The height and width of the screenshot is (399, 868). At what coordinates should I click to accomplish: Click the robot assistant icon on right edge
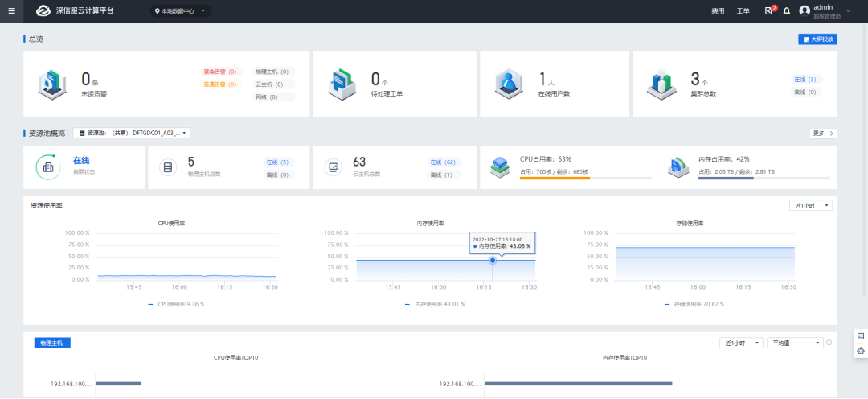[861, 351]
